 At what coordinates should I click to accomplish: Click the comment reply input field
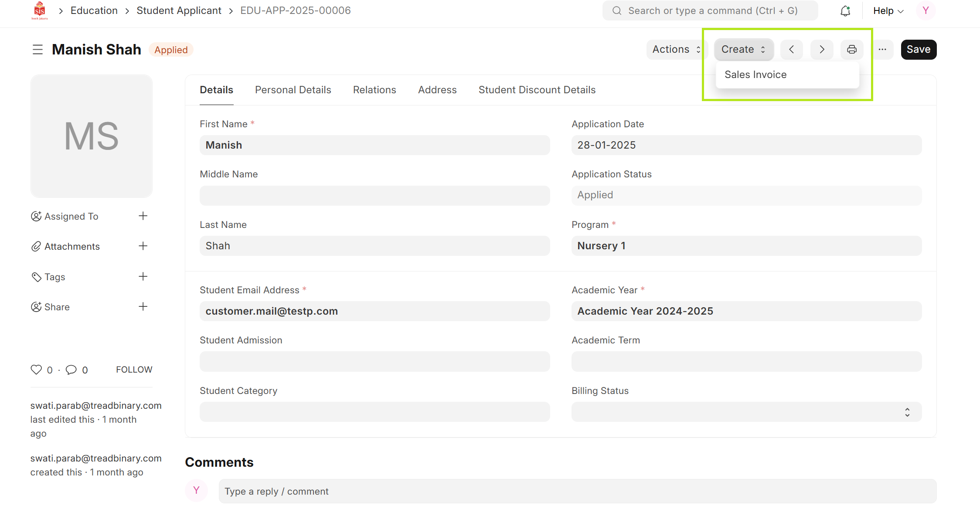tap(577, 491)
